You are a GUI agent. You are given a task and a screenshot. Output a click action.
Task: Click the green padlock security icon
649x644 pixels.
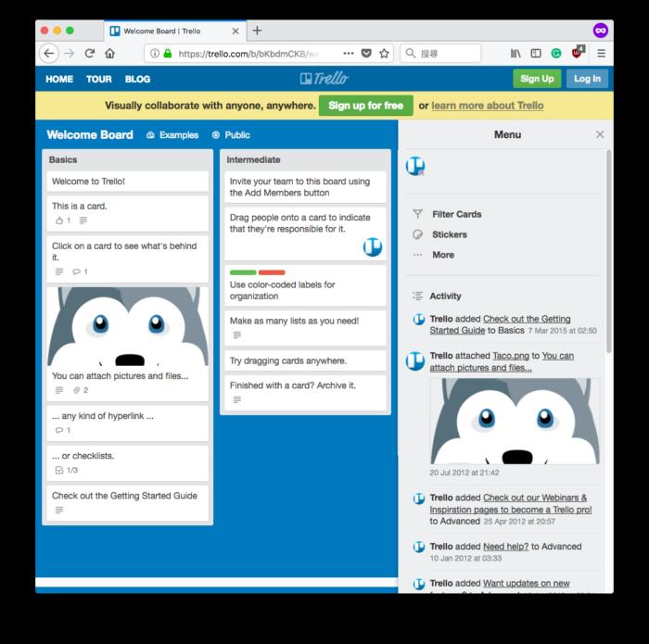[168, 54]
